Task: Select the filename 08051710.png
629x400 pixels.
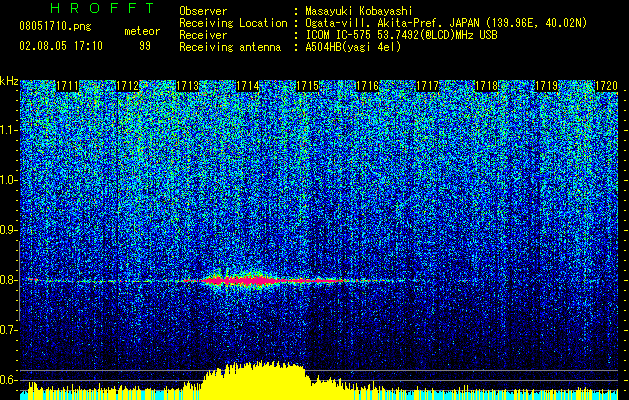Action: [x=55, y=27]
